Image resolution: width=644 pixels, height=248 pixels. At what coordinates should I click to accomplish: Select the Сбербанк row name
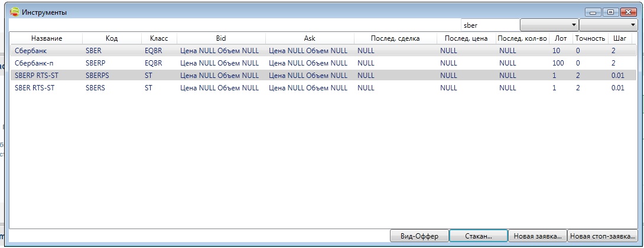(31, 51)
